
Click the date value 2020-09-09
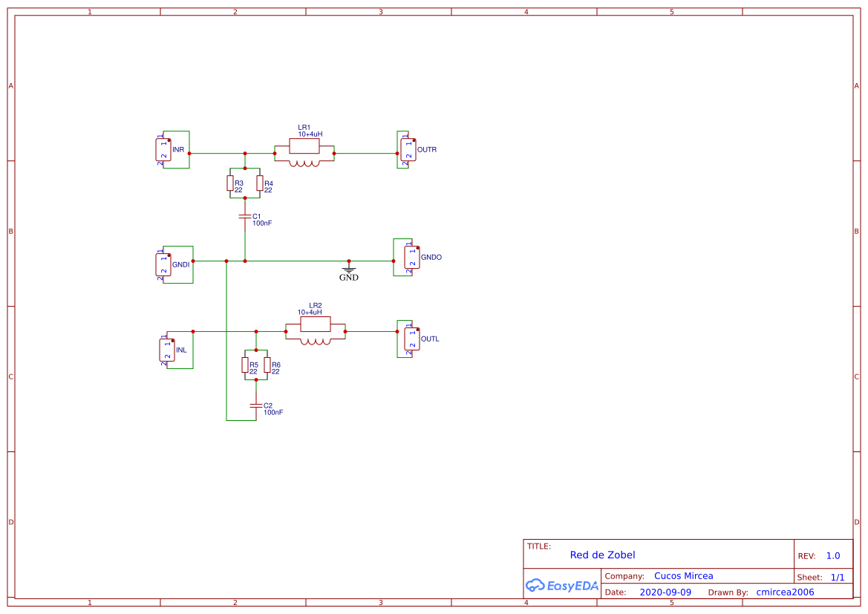(665, 592)
